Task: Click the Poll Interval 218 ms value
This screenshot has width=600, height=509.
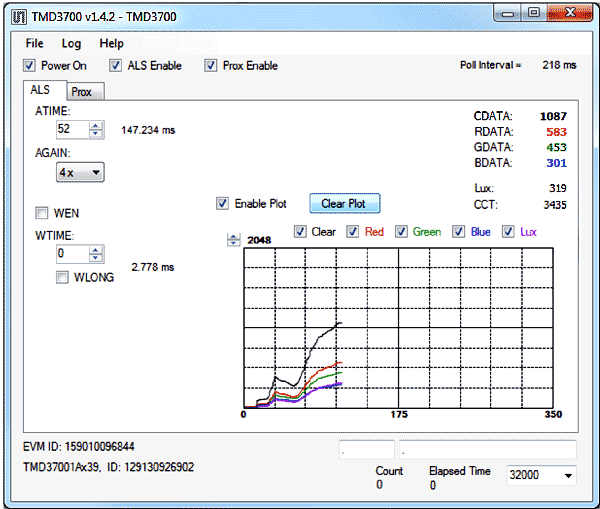Action: [x=559, y=65]
